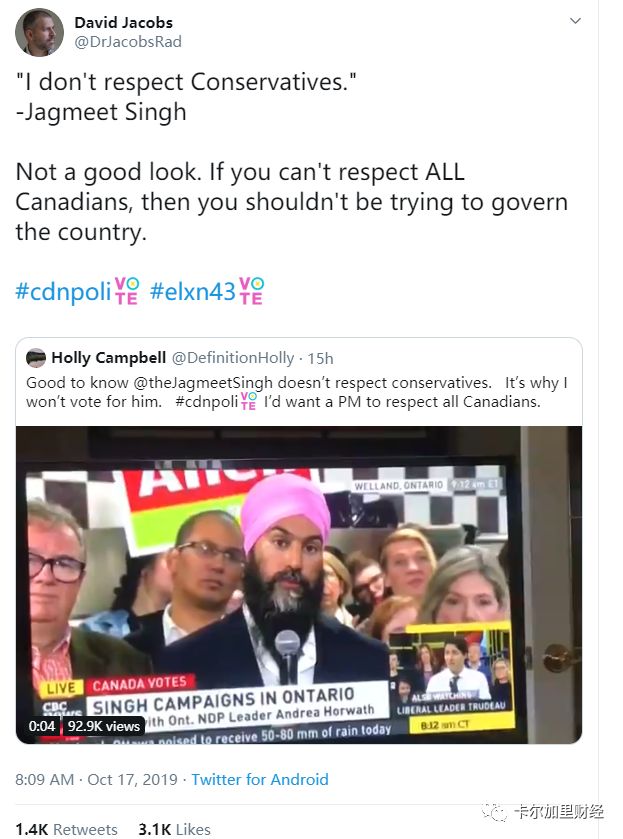The height and width of the screenshot is (839, 623).
Task: Open the @DefinitionHolly handle
Action: tap(233, 357)
